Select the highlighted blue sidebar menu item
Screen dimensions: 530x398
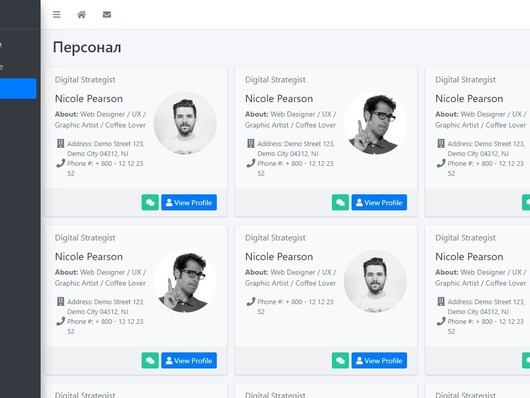tap(18, 89)
